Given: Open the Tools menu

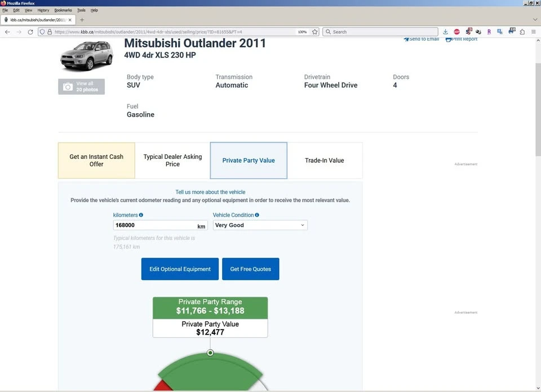Looking at the screenshot, I should point(81,10).
